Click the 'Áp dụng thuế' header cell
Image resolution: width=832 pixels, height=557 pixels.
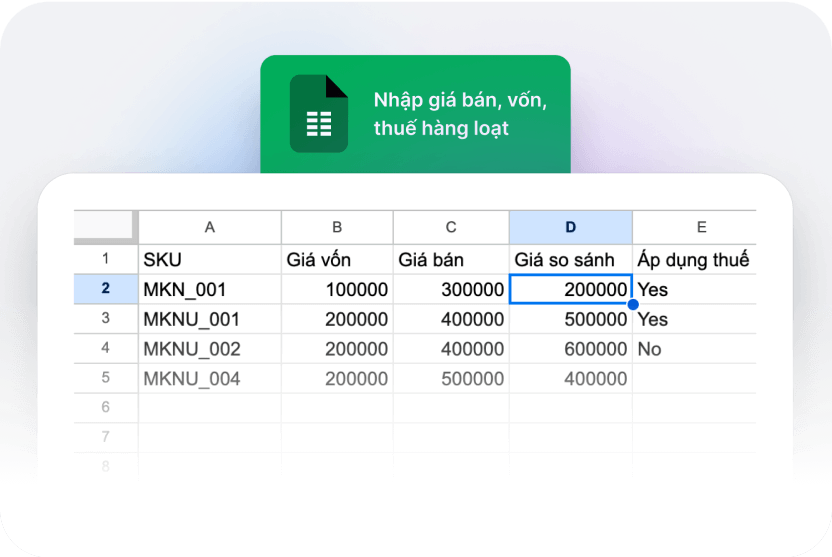coord(695,259)
